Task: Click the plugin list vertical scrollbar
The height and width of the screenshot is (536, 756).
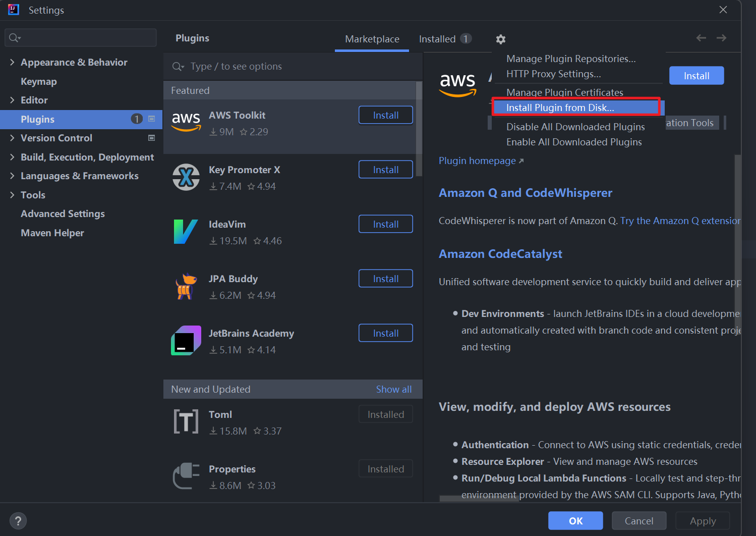Action: pos(419,129)
